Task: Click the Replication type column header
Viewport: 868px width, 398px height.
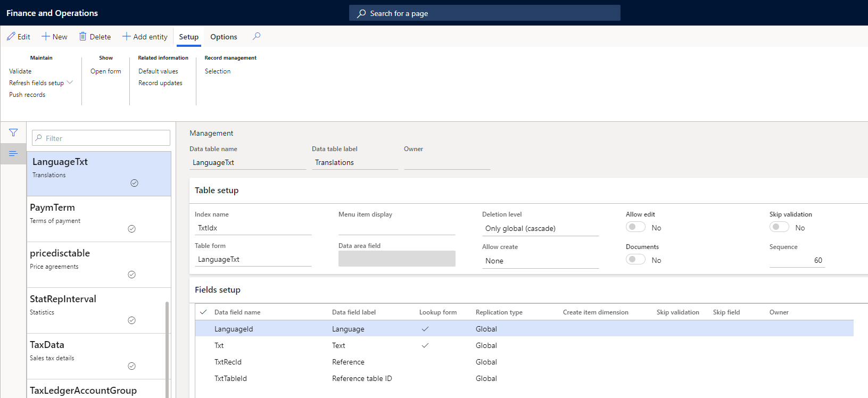Action: tap(499, 312)
